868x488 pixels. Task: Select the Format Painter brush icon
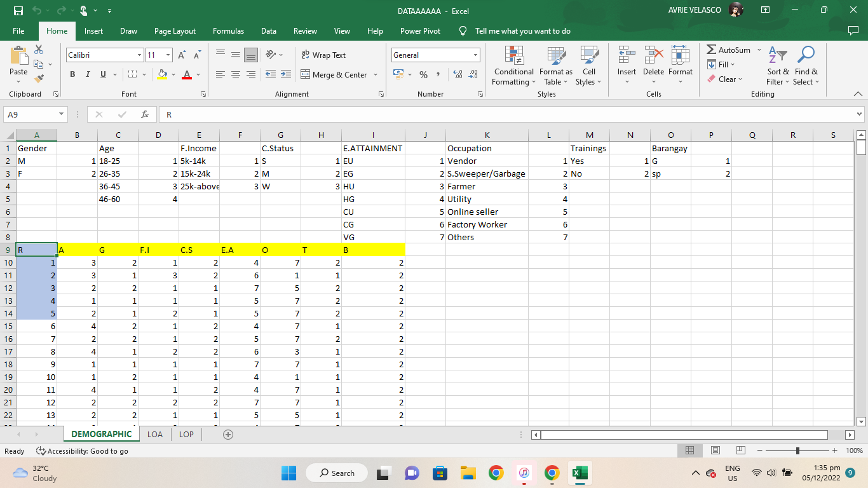[39, 79]
